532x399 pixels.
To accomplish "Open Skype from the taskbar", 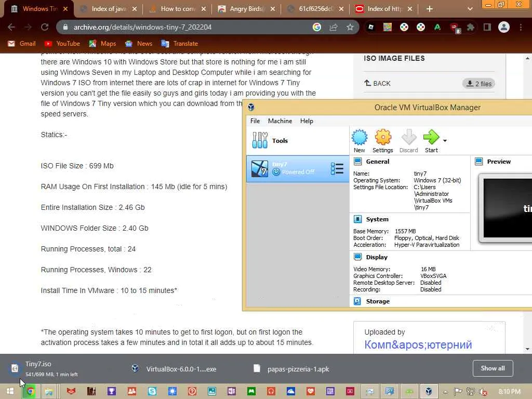I will (x=152, y=392).
